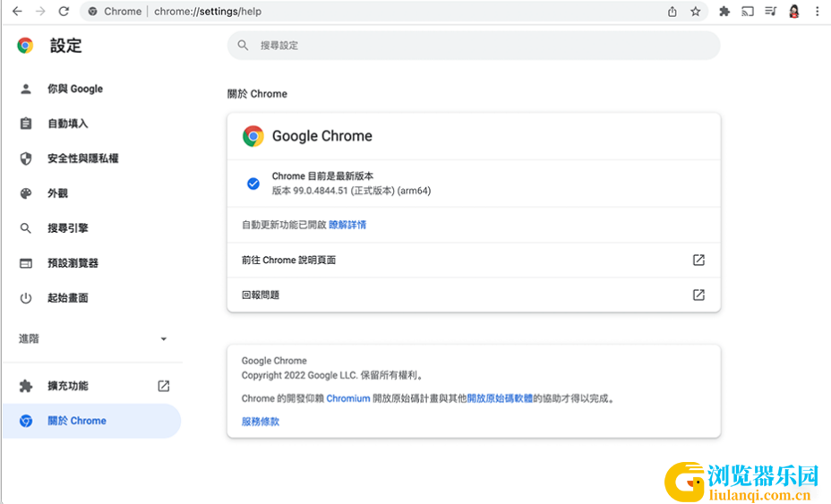Click the 開放原始碼軟體 link
This screenshot has width=831, height=504.
coord(500,398)
